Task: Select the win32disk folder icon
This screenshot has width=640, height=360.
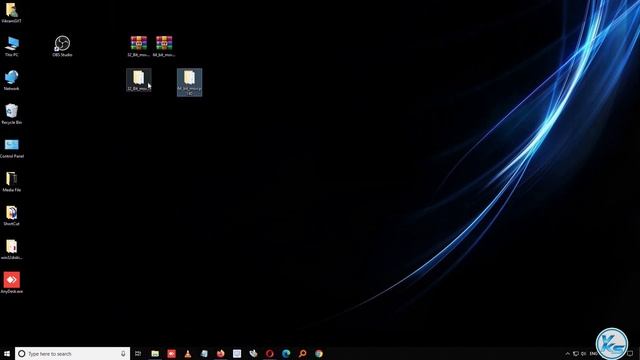Action: click(11, 249)
